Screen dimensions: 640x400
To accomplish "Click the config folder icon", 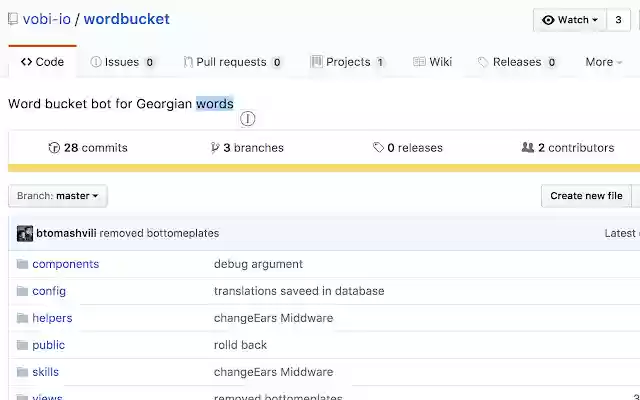I will click(22, 291).
